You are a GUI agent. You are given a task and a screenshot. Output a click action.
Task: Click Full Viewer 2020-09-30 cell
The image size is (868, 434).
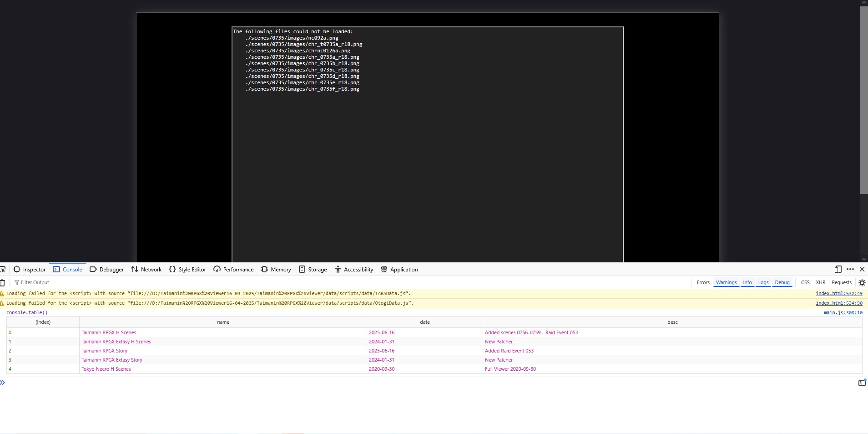(x=672, y=369)
